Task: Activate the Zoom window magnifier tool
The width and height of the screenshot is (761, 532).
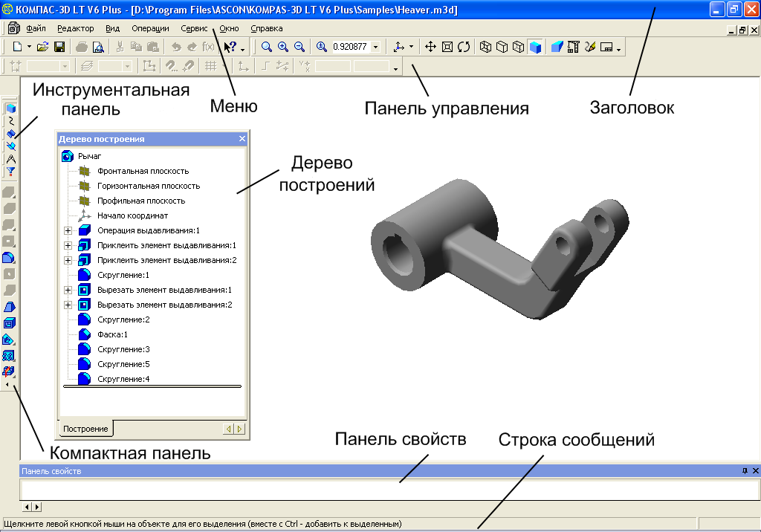Action: tap(267, 47)
